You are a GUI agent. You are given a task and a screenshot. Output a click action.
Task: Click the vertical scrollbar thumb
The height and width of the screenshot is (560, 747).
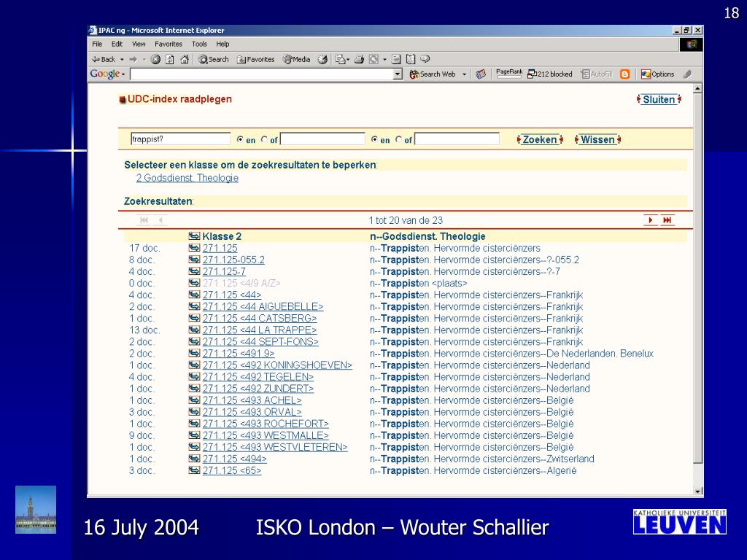698,278
